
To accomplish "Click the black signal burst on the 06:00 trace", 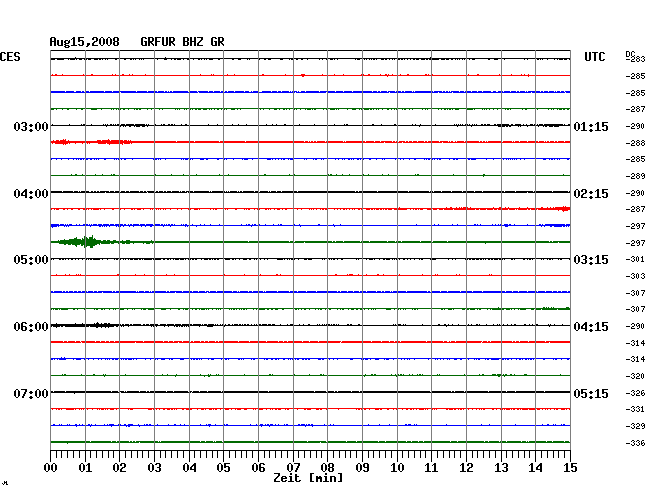I will point(85,325).
